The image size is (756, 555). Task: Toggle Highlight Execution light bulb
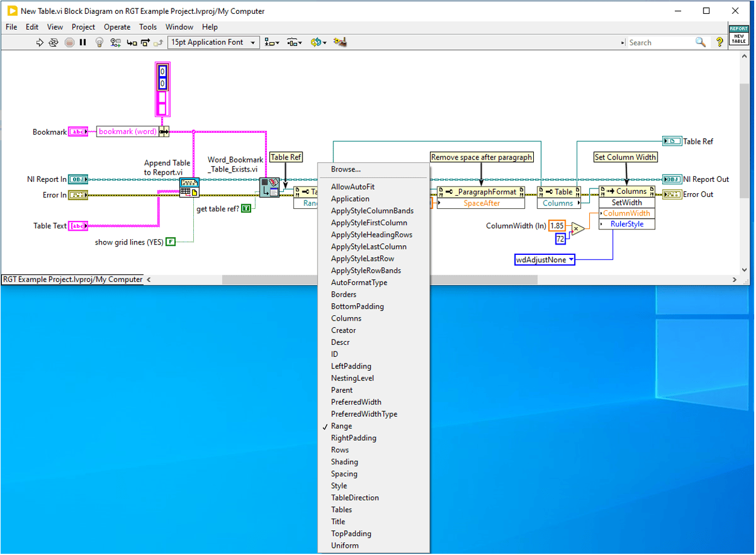click(100, 42)
